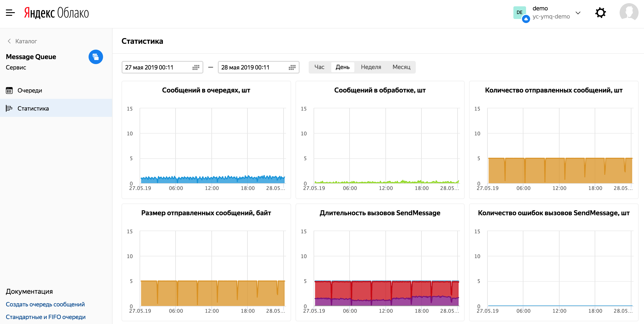Click the Месяц time range button

point(401,67)
